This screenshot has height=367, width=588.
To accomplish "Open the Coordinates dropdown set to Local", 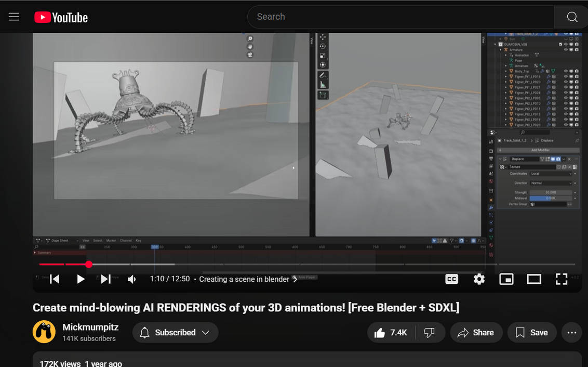I will (x=551, y=174).
